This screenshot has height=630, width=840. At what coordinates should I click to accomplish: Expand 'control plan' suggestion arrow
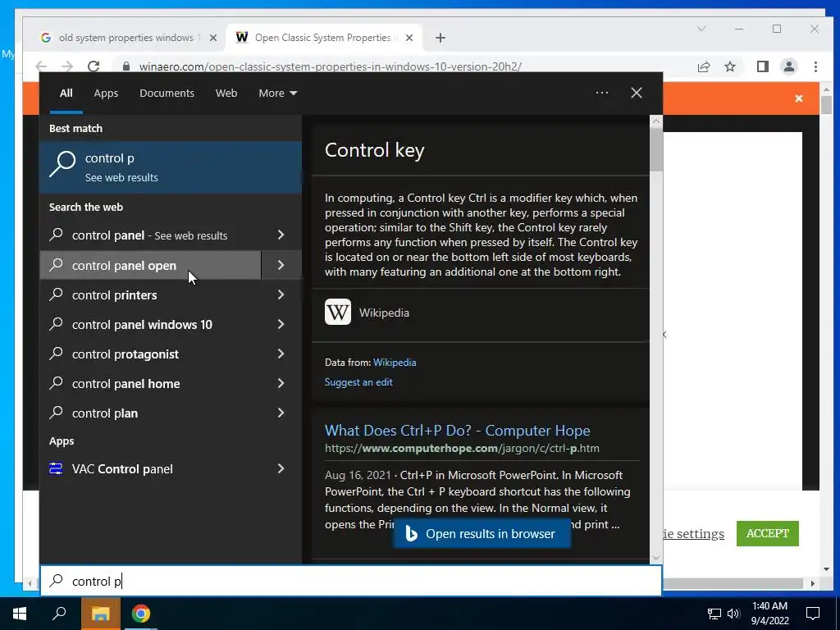pos(281,413)
